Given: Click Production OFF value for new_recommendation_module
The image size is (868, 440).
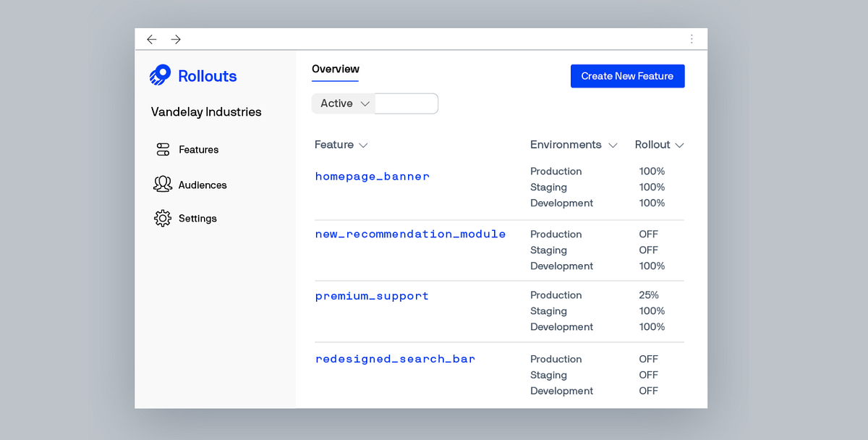Looking at the screenshot, I should point(649,234).
